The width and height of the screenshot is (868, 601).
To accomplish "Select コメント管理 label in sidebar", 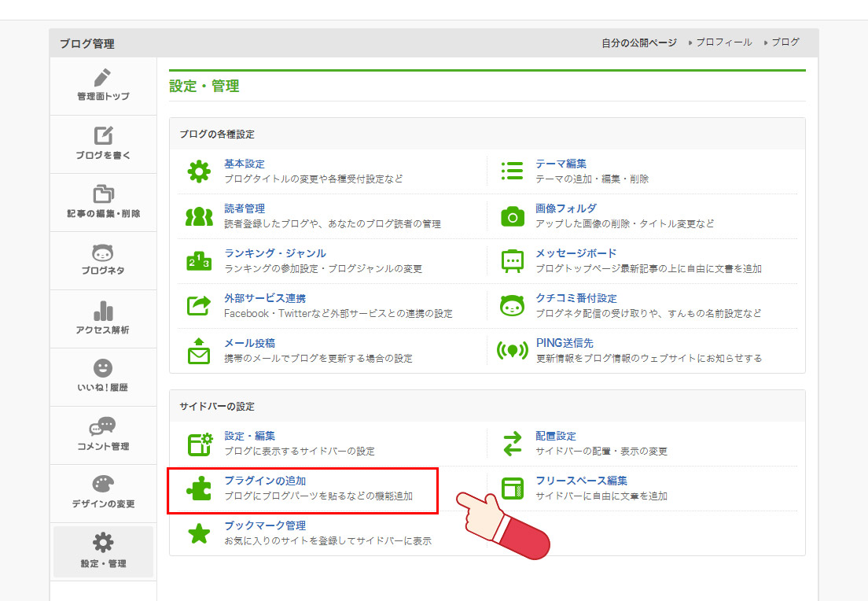I will pyautogui.click(x=103, y=447).
